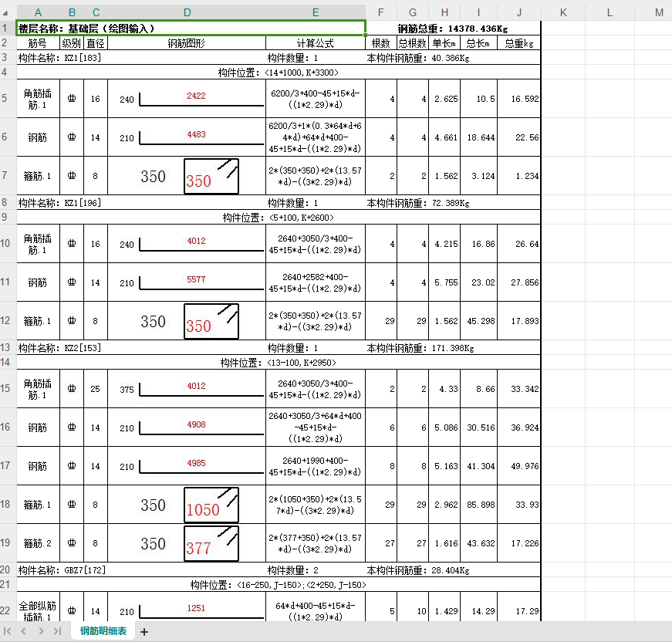Click formula cell 2640+1990+400-45+15*d
The image size is (672, 642).
click(x=316, y=466)
